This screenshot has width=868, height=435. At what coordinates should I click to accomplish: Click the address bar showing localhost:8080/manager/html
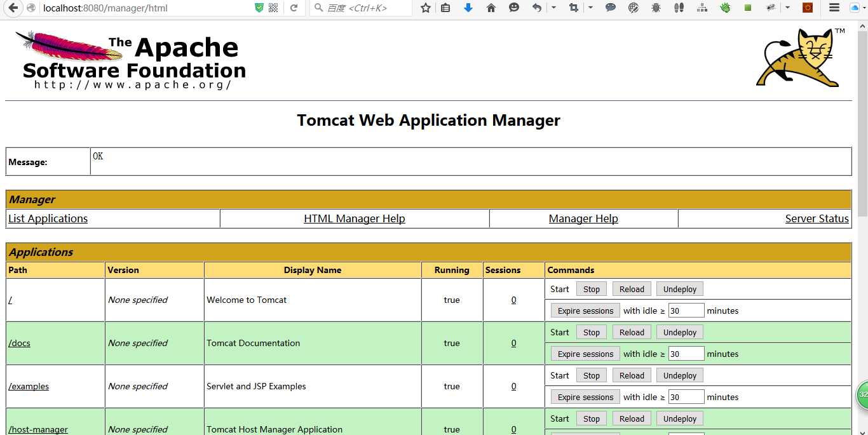point(146,8)
